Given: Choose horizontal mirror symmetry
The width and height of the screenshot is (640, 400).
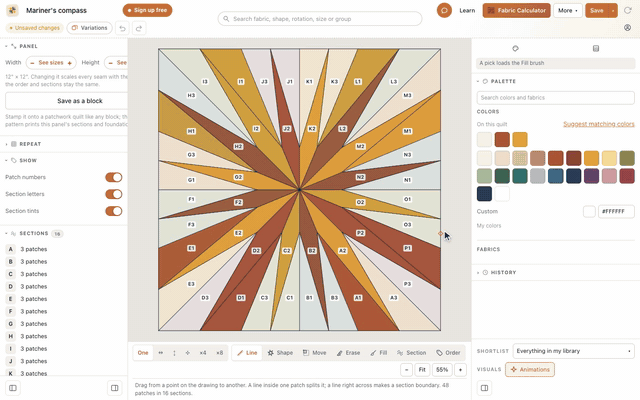Looking at the screenshot, I should 160,353.
